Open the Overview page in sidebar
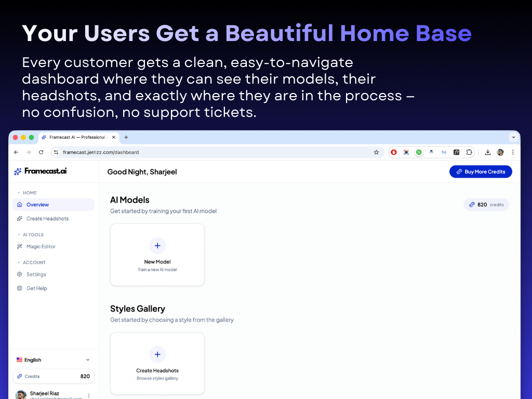Viewport: 532px width, 399px height. [x=54, y=205]
